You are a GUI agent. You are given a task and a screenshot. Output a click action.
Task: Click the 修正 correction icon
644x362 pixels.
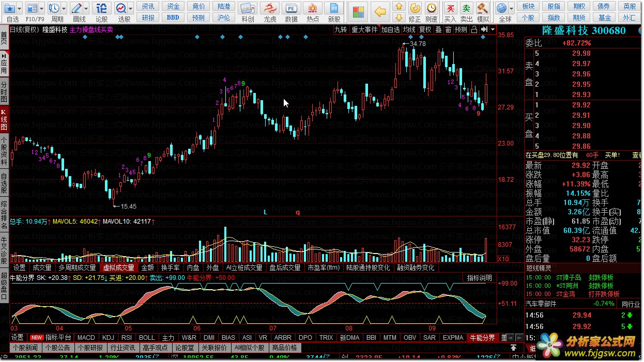tap(415, 8)
